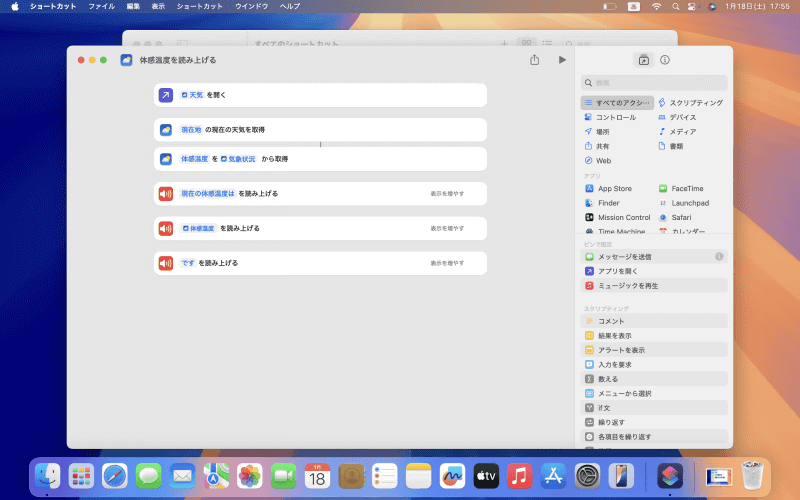Open the 表示 menu

pyautogui.click(x=158, y=6)
